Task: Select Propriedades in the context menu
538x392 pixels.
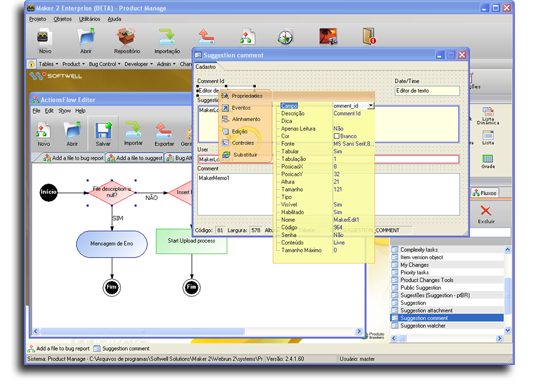Action: pyautogui.click(x=247, y=96)
